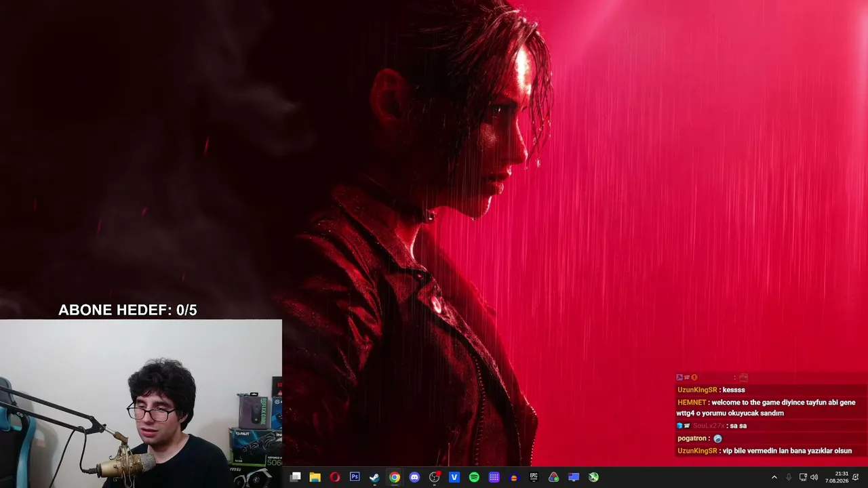Open the volume speaker tray icon
This screenshot has height=488, width=868.
814,477
